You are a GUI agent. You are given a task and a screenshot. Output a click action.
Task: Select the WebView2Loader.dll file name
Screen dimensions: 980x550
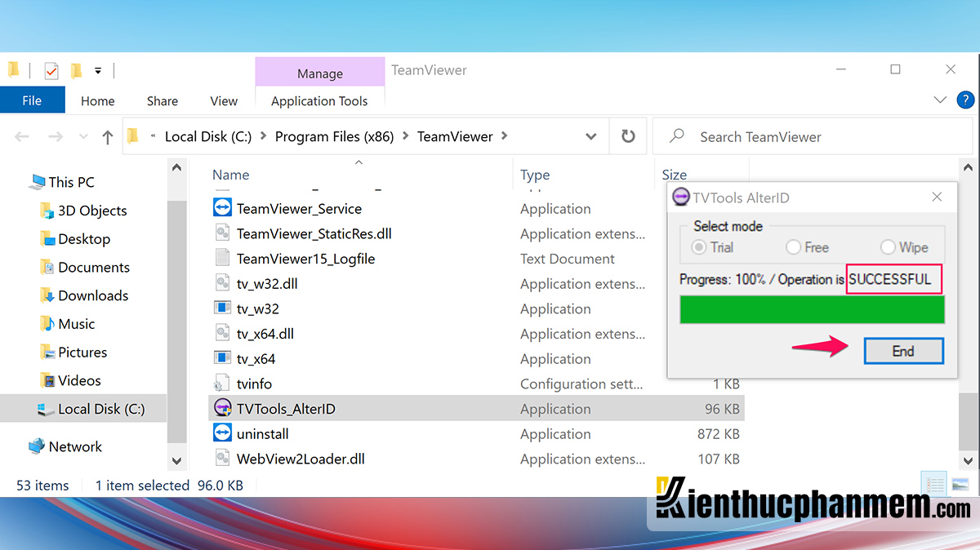click(301, 459)
